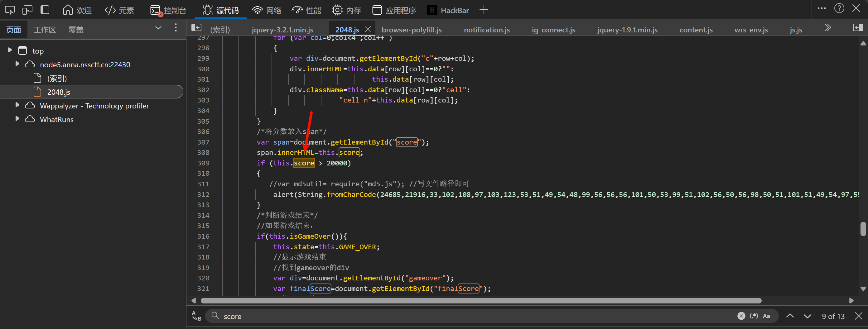The width and height of the screenshot is (868, 329).
Task: Open wrs_env.js editor tab
Action: click(x=751, y=30)
